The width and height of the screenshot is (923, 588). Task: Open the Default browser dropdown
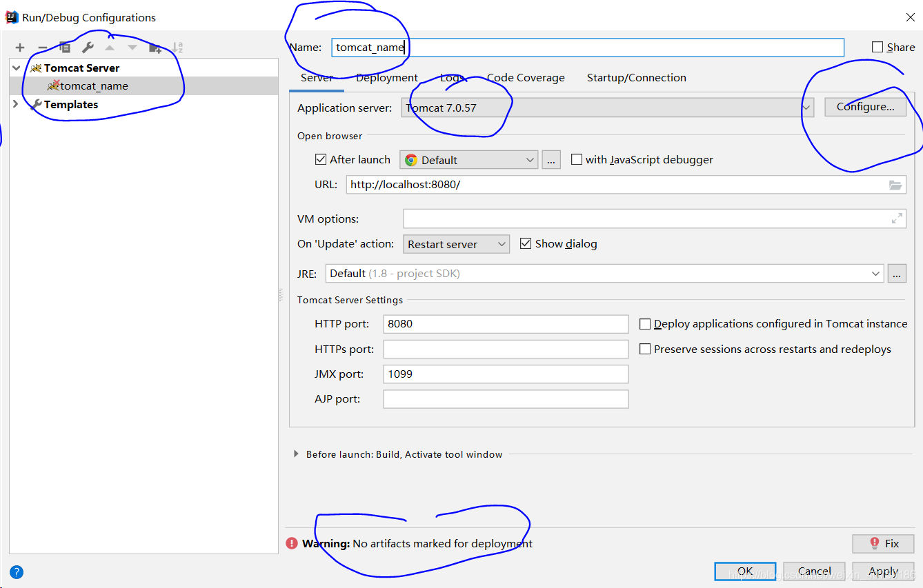coord(469,160)
